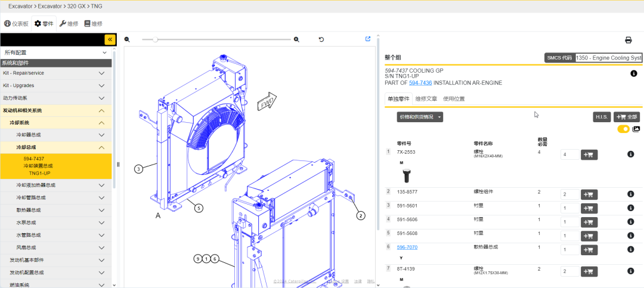Open the 所有配置 configuration dropdown
Viewport: 644px width, 288px height.
click(x=56, y=52)
